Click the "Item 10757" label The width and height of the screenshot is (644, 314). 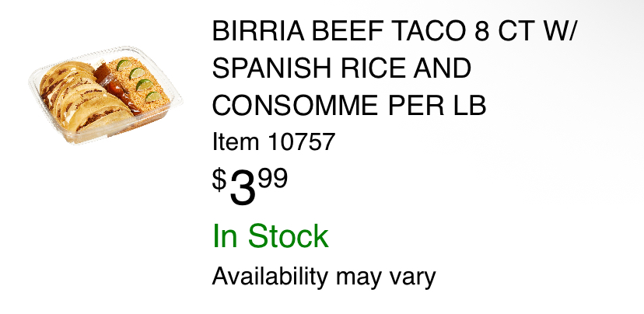point(273,143)
